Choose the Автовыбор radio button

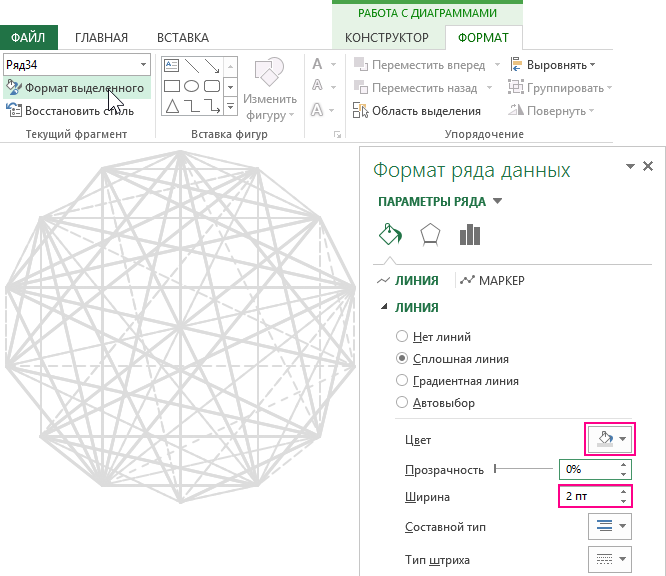click(403, 403)
